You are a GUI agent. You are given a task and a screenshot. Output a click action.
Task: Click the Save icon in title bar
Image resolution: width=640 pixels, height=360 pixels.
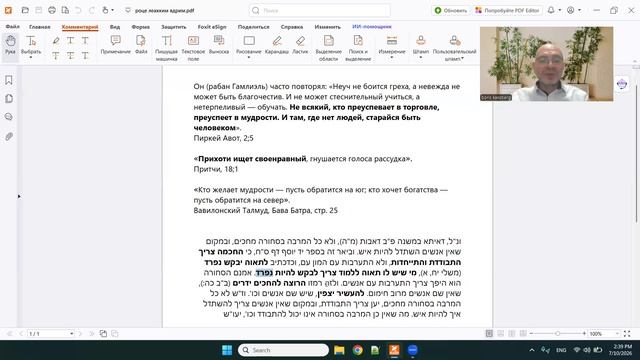[38, 10]
